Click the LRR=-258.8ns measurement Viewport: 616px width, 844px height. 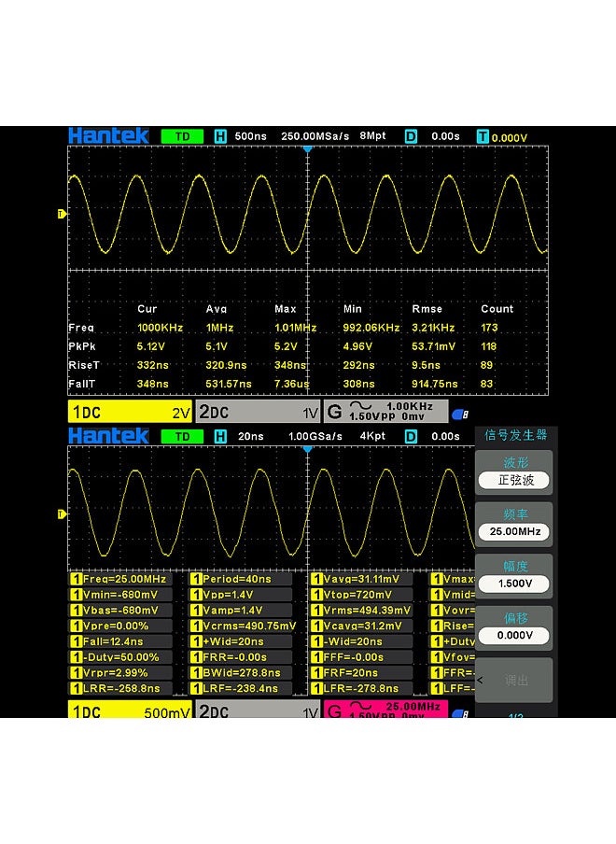tap(121, 688)
